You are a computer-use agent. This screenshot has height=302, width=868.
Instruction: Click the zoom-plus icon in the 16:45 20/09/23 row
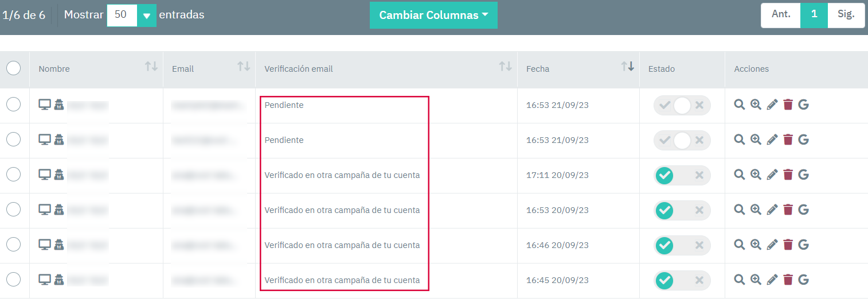coord(756,280)
